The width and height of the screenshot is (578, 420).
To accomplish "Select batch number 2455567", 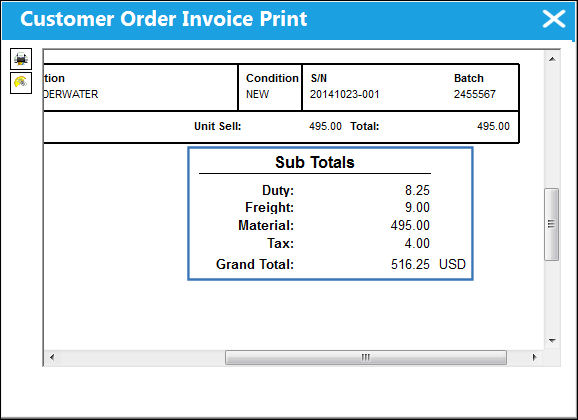I will 474,94.
